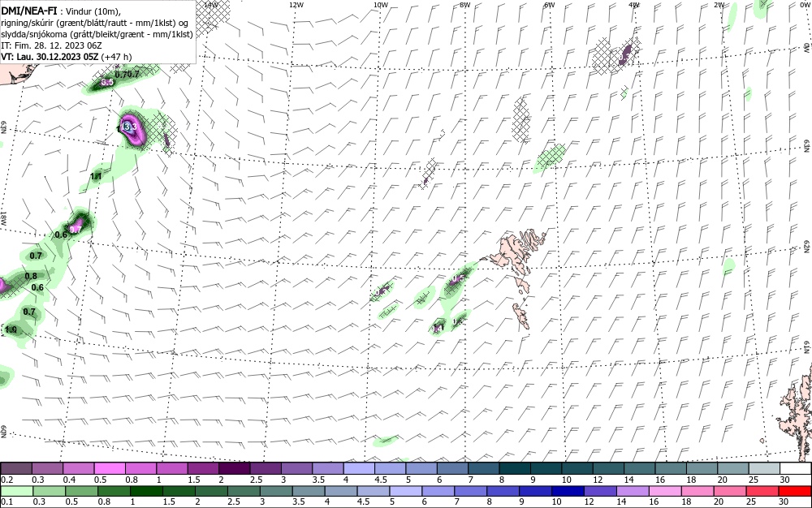Click the pale grey 25 swatch, upper legend row
Viewport: 812px width, 508px height.
point(765,469)
